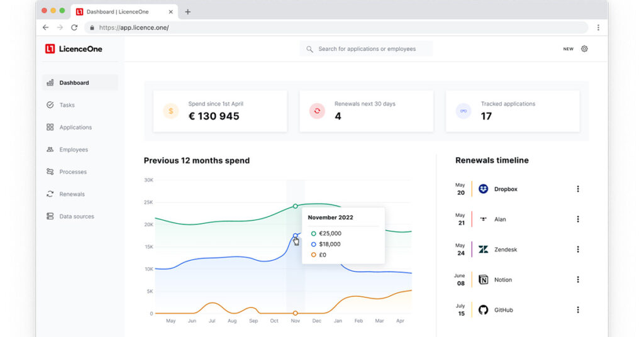This screenshot has height=337, width=644.
Task: Focus the search applications or employees field
Action: 367,49
